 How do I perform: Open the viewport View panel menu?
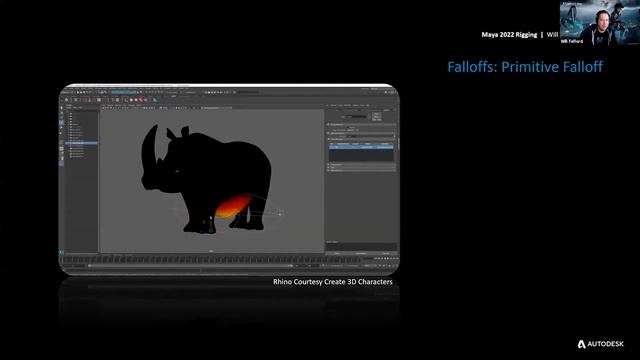coord(104,105)
